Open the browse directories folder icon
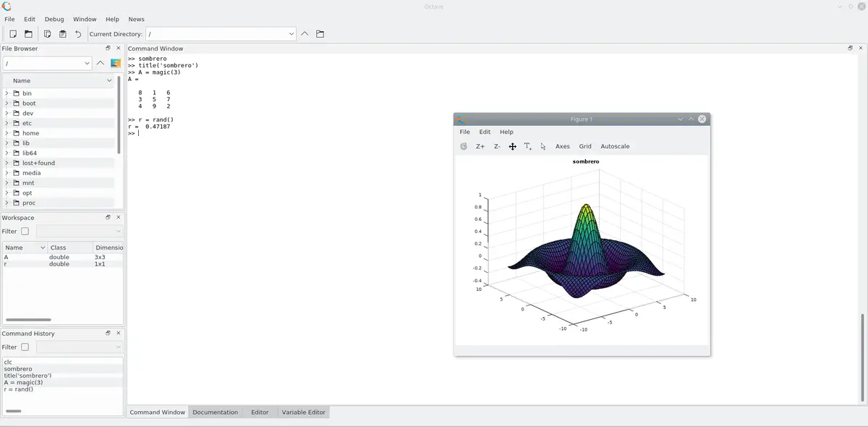Image resolution: width=868 pixels, height=427 pixels. point(319,33)
